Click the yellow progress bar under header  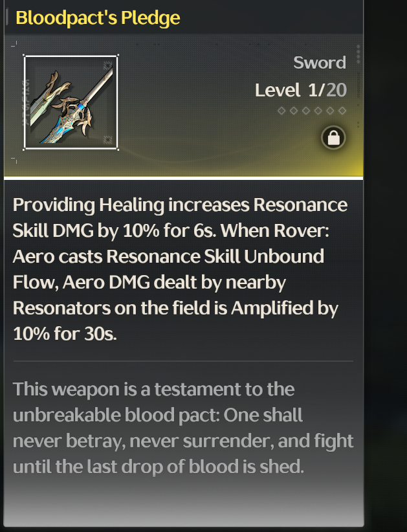184,178
